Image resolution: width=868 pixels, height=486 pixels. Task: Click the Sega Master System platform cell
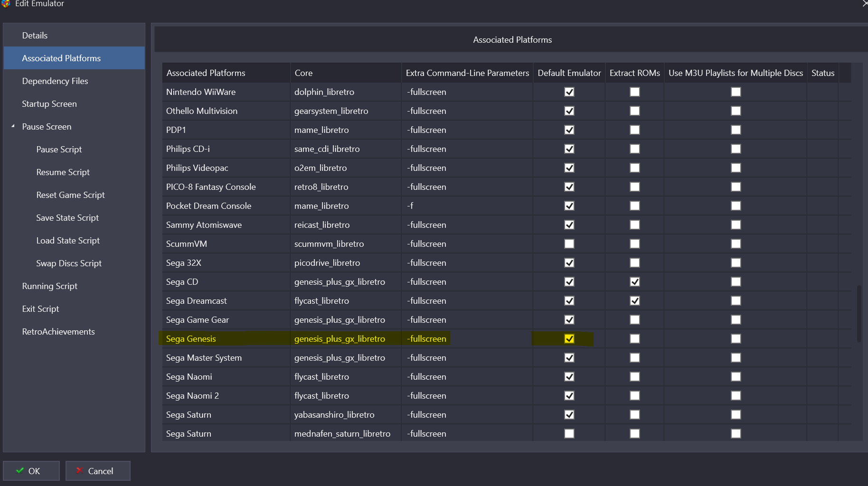[x=226, y=358]
